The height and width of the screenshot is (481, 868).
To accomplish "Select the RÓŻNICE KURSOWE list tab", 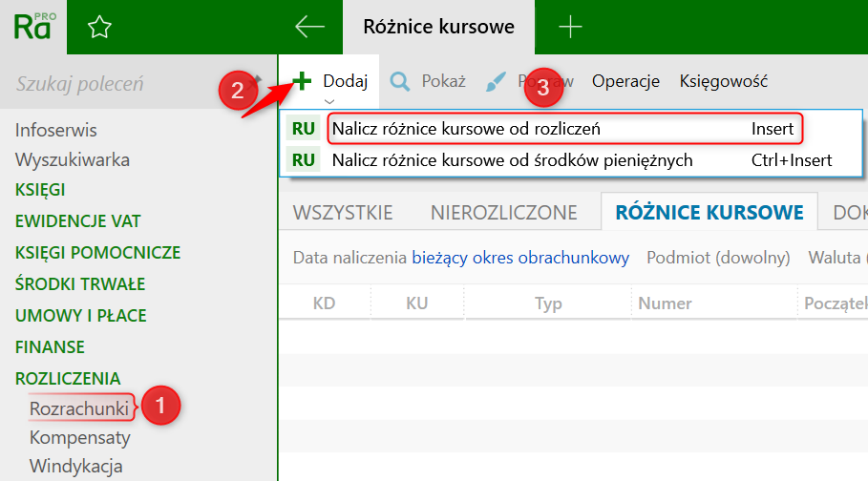I will click(x=709, y=213).
